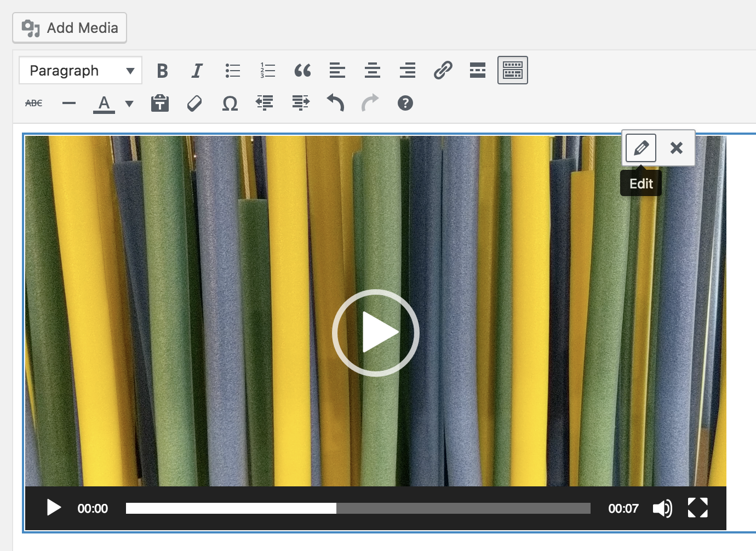The height and width of the screenshot is (551, 756).
Task: Toggle paste as text mode
Action: pyautogui.click(x=160, y=103)
